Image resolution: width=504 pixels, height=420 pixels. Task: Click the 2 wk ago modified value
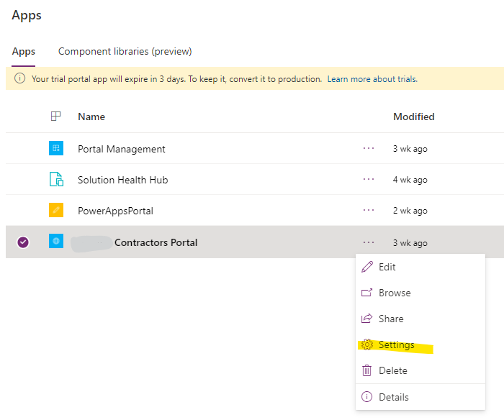pos(410,211)
